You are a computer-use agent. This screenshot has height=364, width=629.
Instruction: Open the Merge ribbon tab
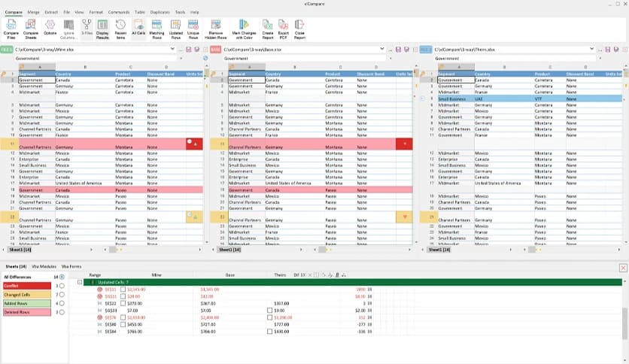click(33, 13)
